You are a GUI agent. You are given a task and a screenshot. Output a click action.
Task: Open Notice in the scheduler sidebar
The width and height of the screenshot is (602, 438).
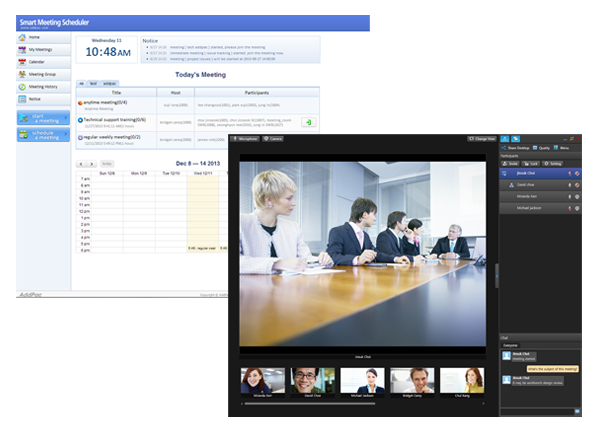(43, 99)
